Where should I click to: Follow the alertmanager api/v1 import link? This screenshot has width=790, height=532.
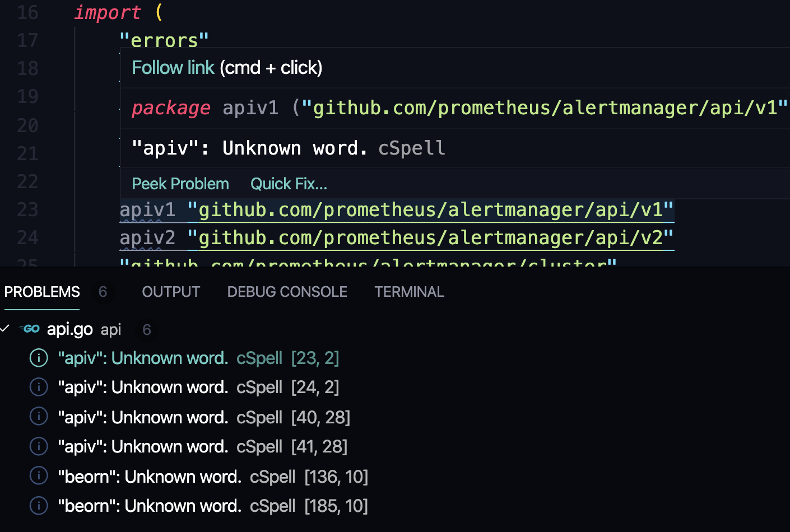[x=431, y=209]
